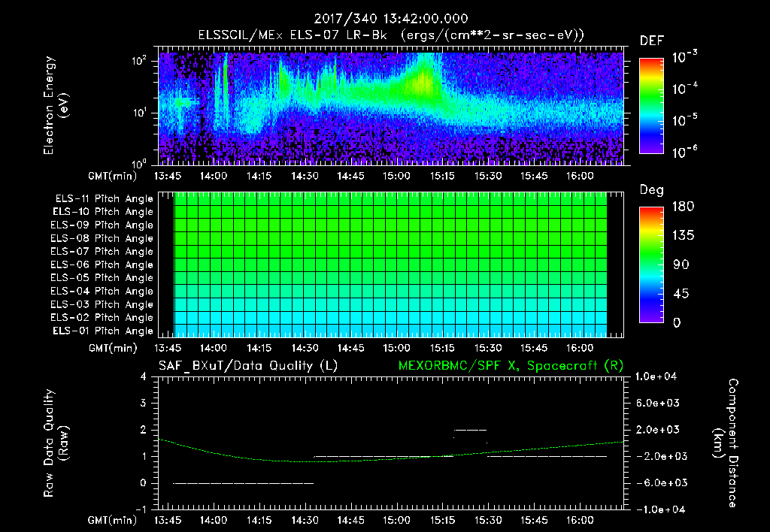The height and width of the screenshot is (532, 770).
Task: Select the "ELS-10 Pitch Angle" row label
Action: click(x=103, y=212)
